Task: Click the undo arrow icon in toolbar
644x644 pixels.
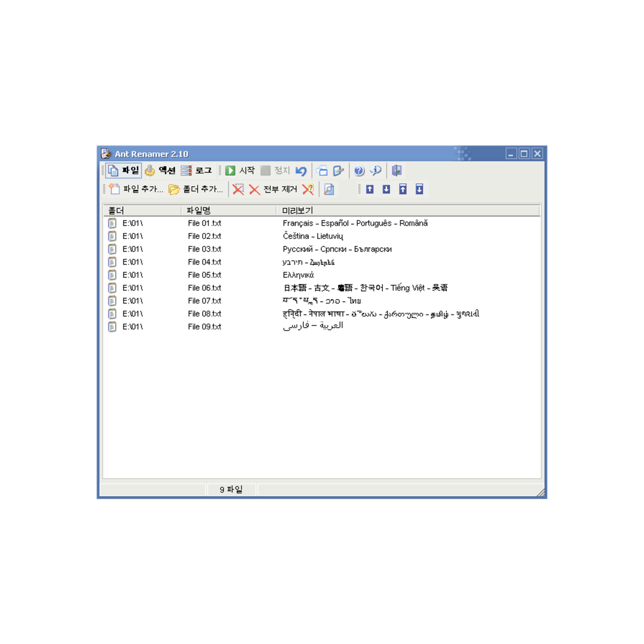Action: (301, 171)
